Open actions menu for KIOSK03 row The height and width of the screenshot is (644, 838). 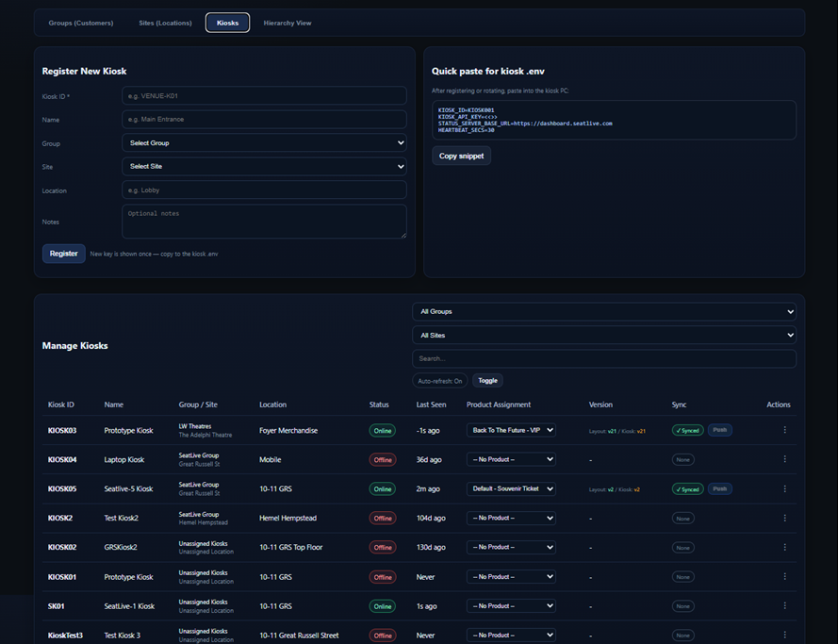point(784,430)
